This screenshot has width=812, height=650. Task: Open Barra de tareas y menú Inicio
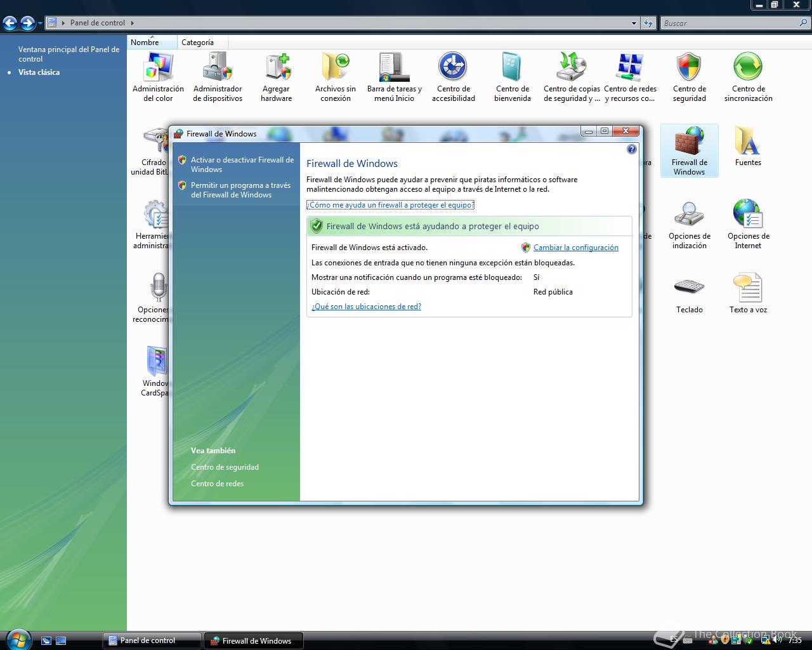click(x=395, y=77)
